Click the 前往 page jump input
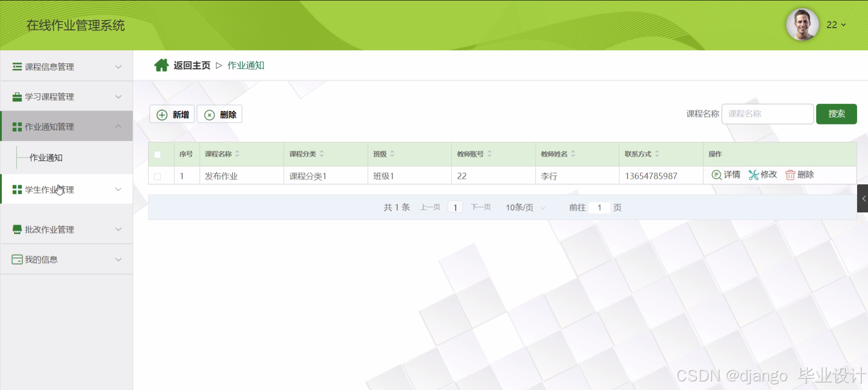Image resolution: width=868 pixels, height=390 pixels. 599,207
